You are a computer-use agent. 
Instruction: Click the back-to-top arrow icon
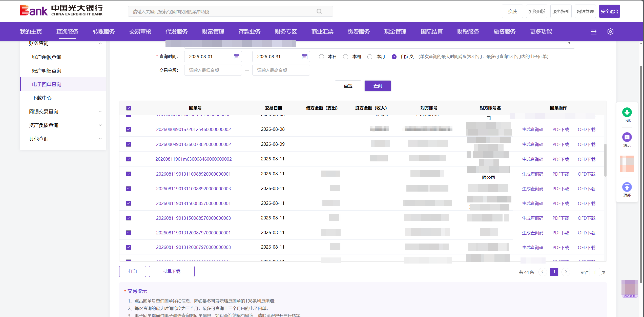coord(627,187)
